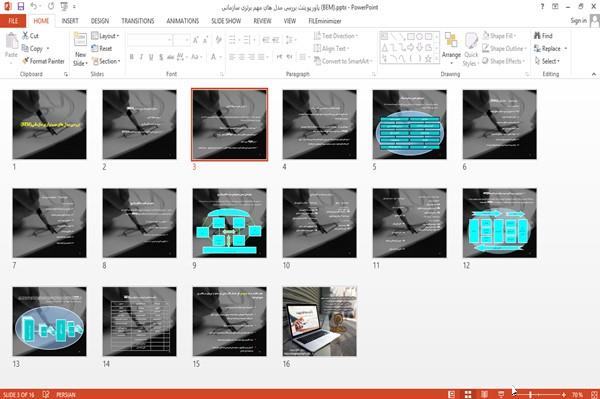Image resolution: width=600 pixels, height=399 pixels.
Task: Open the Section dropdown menu
Action: point(106,61)
